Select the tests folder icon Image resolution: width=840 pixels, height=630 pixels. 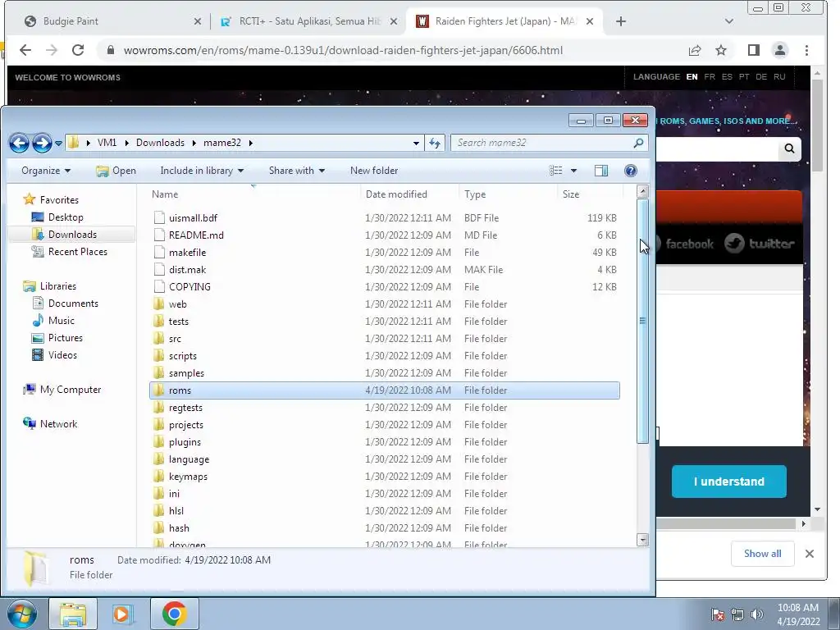[x=158, y=321]
